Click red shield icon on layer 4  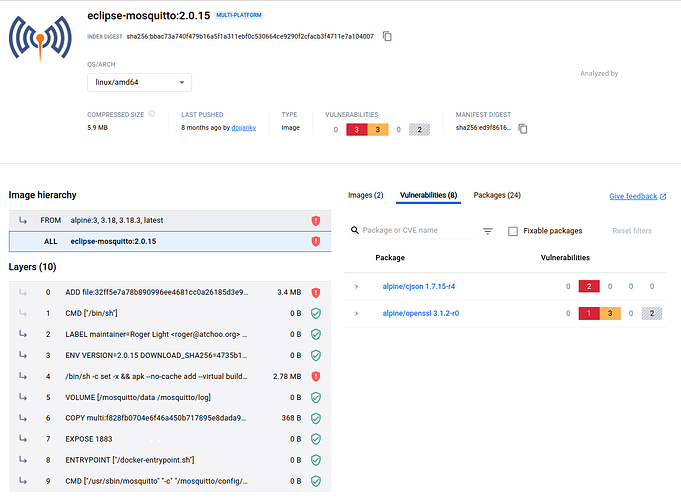coord(315,376)
